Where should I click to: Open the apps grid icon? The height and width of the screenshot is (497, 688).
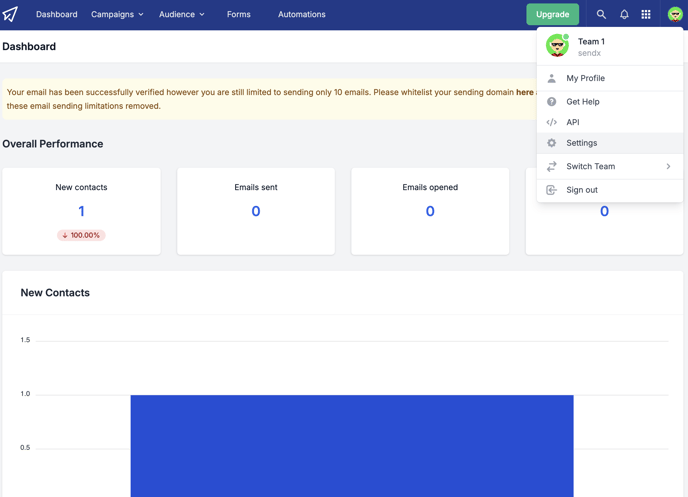point(646,14)
